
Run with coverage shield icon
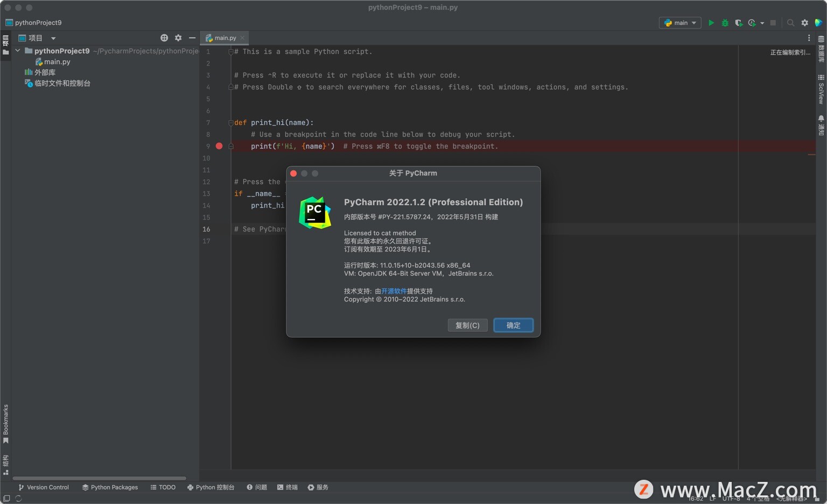[x=738, y=23]
